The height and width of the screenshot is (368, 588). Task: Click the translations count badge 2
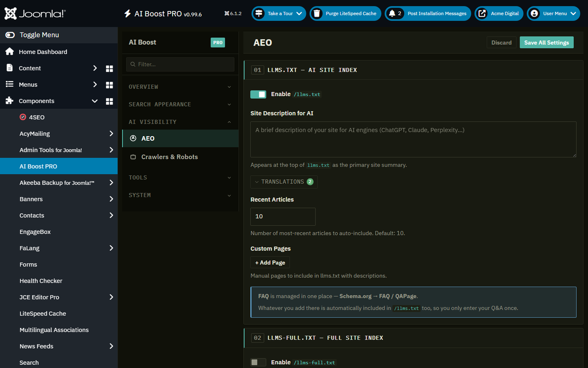click(310, 182)
